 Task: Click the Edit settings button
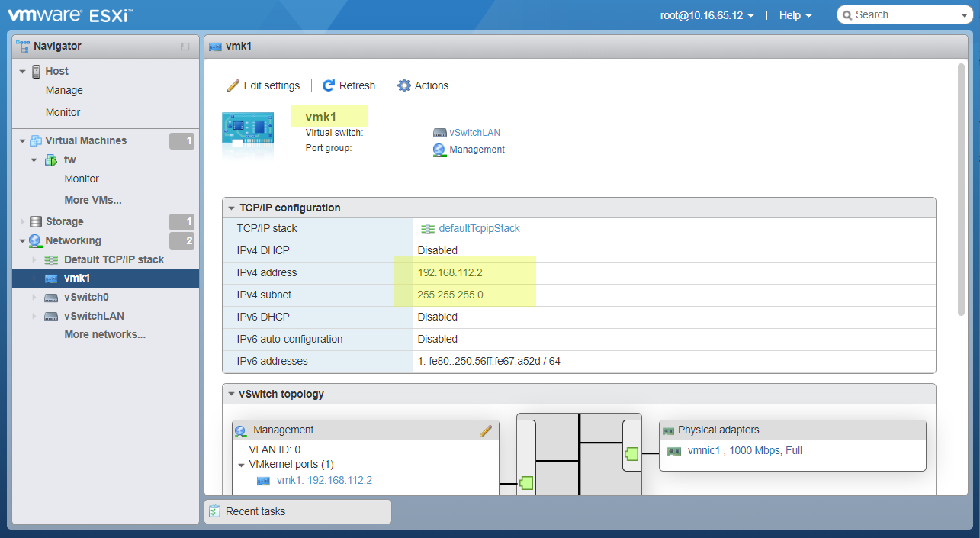tap(264, 85)
